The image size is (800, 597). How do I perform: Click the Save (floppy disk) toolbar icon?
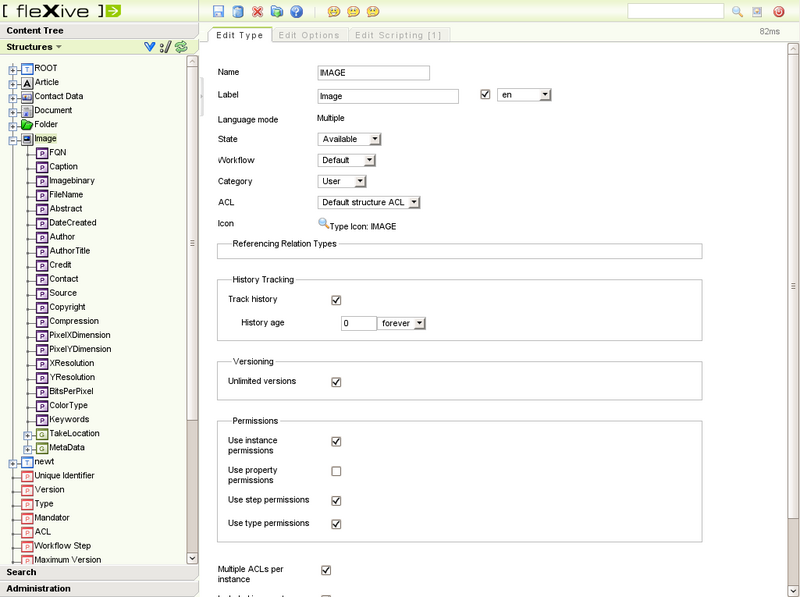tap(219, 12)
